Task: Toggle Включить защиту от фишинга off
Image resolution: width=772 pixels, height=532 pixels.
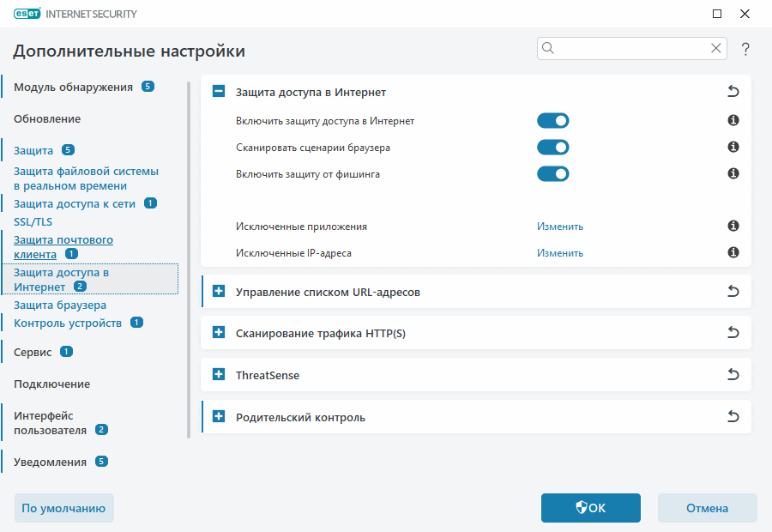Action: [x=552, y=173]
